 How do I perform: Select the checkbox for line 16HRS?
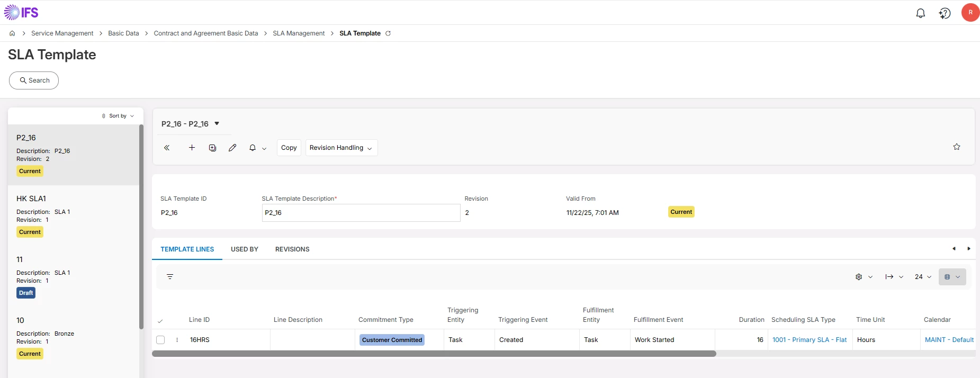pyautogui.click(x=160, y=340)
